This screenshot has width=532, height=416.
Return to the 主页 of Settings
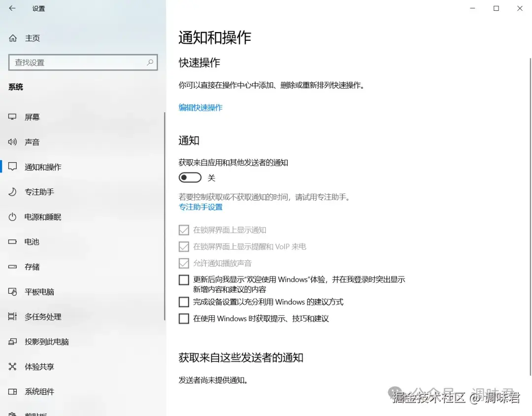tap(27, 38)
